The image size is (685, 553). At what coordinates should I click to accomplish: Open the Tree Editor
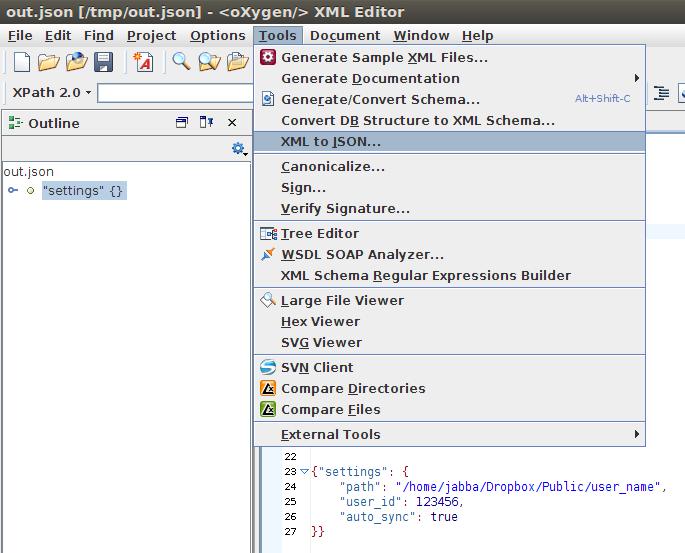pos(450,233)
